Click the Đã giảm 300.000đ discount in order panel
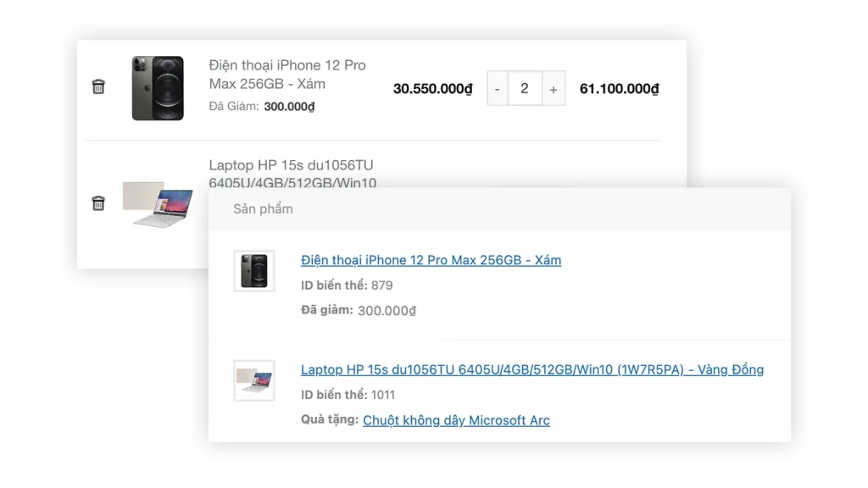The width and height of the screenshot is (868, 488). click(359, 310)
